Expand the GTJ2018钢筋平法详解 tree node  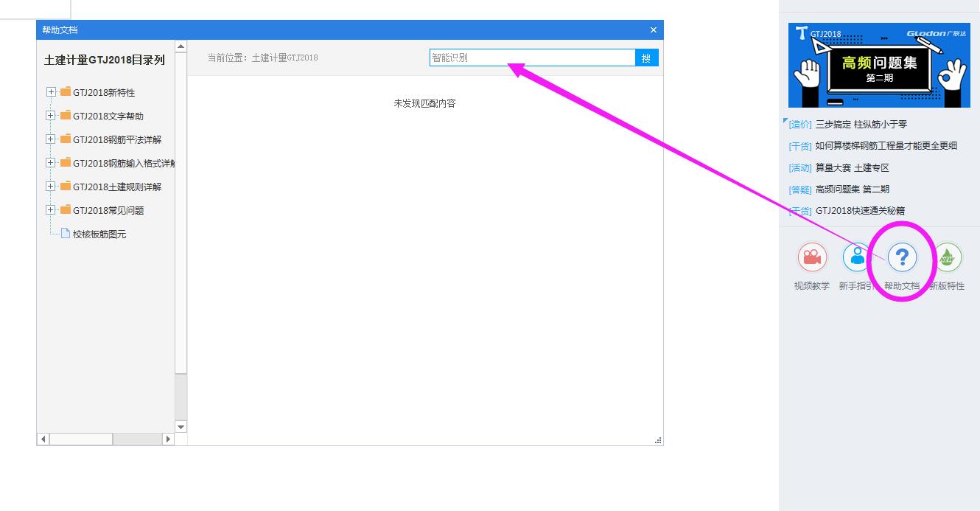(51, 139)
